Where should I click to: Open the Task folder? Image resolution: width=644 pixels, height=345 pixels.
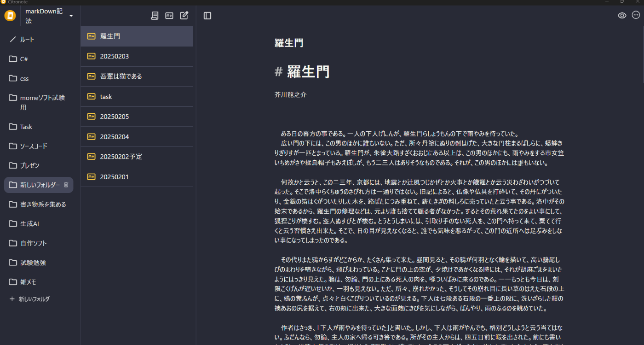[39, 127]
